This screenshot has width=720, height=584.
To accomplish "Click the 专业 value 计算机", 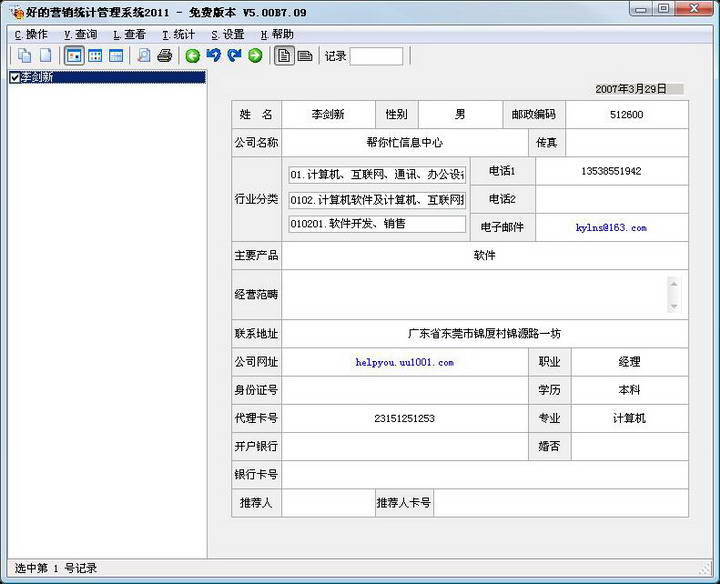I will (x=629, y=418).
